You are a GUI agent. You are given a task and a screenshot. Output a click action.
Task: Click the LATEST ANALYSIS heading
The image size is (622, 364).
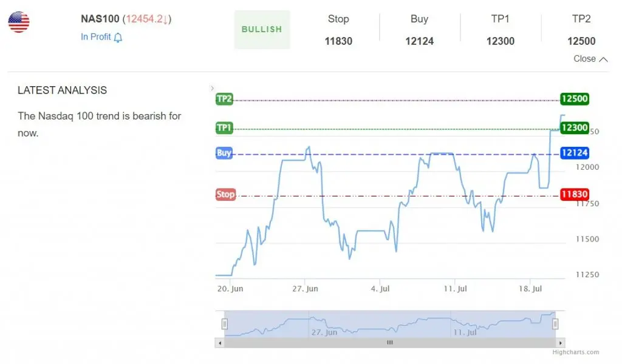(63, 90)
